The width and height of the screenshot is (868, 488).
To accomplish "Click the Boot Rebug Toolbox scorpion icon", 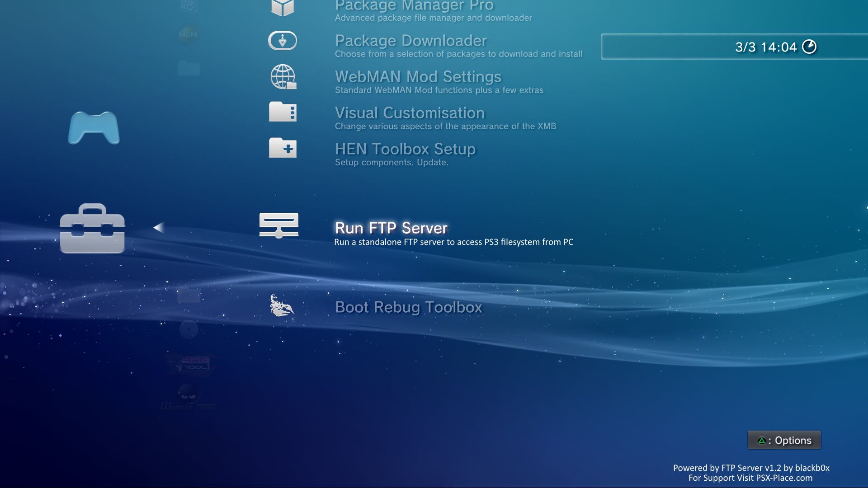I will (282, 305).
